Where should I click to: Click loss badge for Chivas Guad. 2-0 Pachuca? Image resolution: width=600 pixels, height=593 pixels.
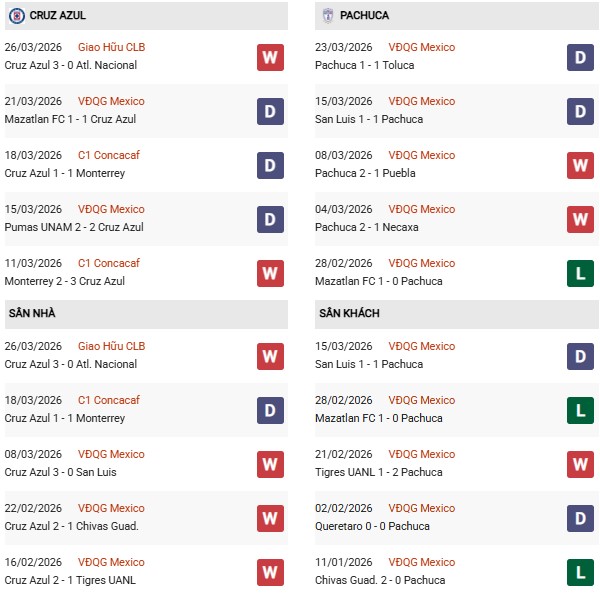(581, 572)
